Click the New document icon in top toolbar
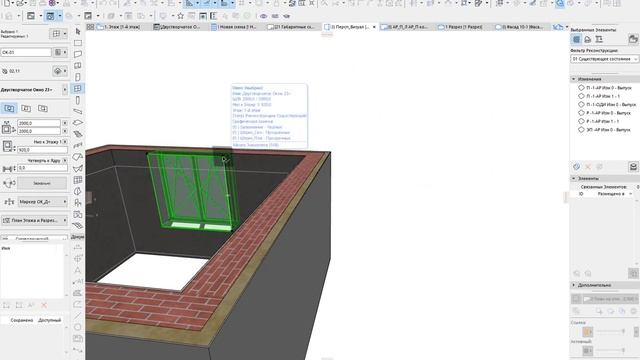 point(7,3)
